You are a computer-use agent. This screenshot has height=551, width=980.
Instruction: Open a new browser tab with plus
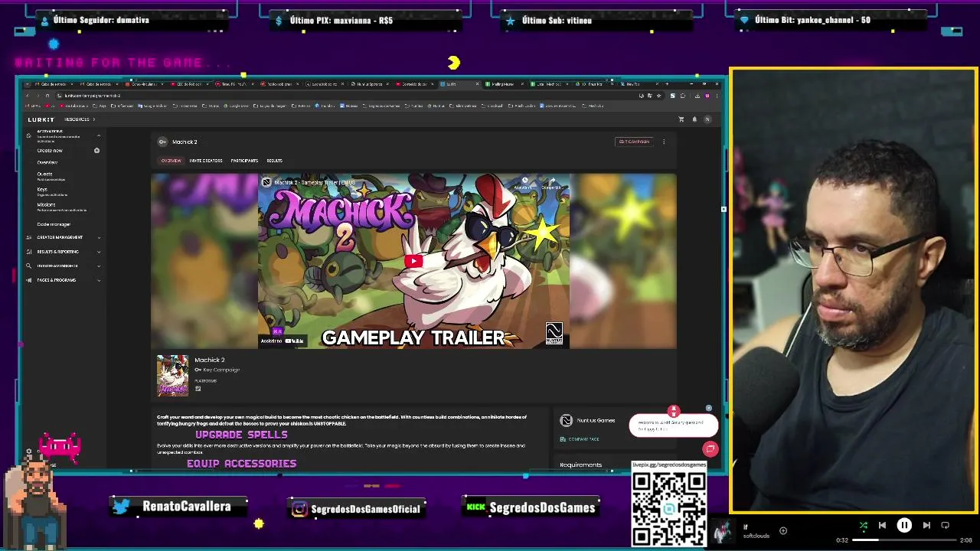click(x=666, y=84)
